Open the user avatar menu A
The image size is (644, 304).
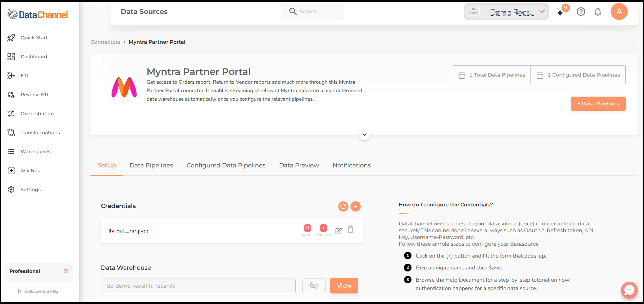[x=619, y=12]
